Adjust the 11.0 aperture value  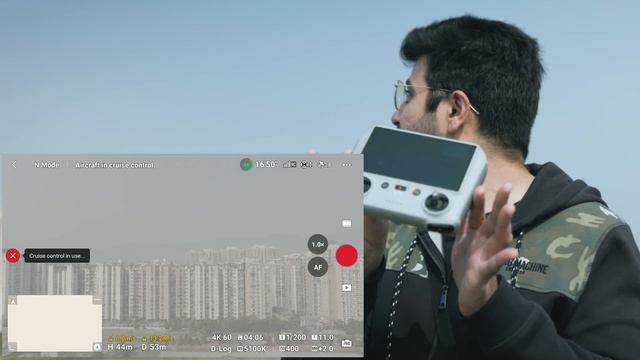tap(323, 338)
